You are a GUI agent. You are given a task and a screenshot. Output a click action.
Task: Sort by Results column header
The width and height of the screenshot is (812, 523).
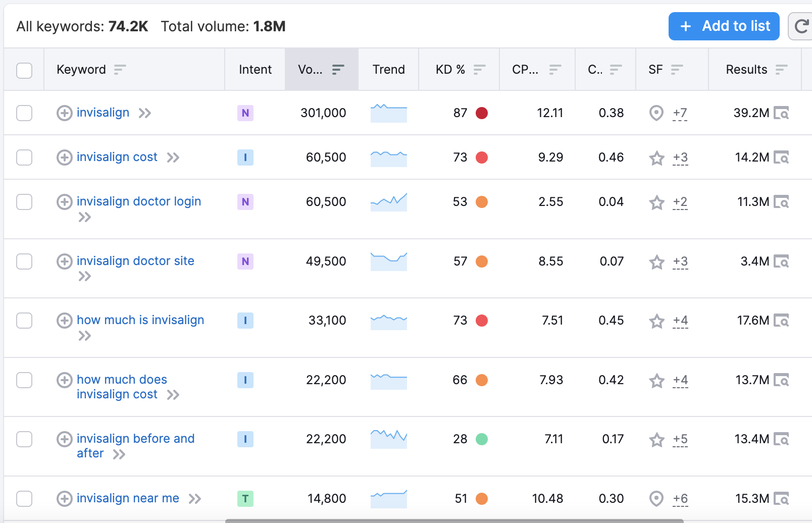(x=757, y=70)
